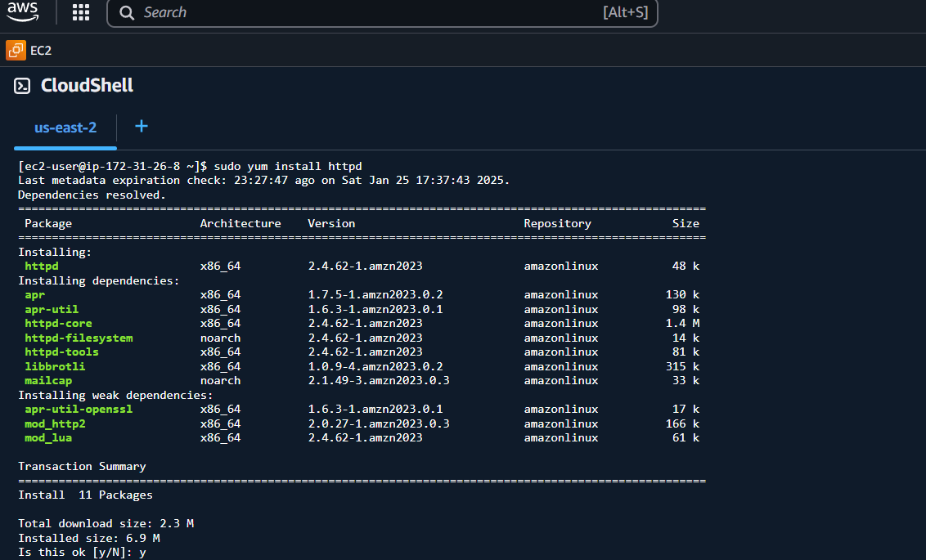Open the AWS console home logo
The image size is (926, 560).
coord(22,11)
